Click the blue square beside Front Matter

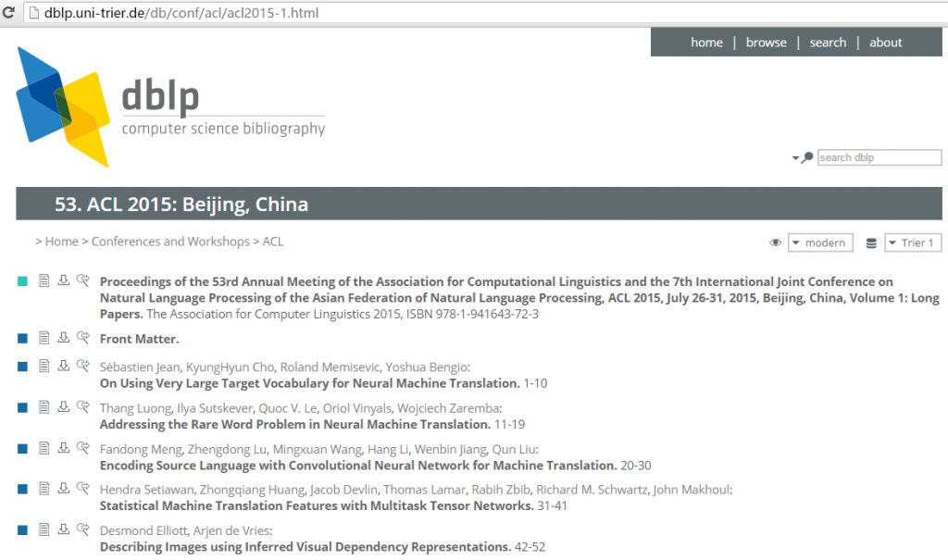coord(22,339)
